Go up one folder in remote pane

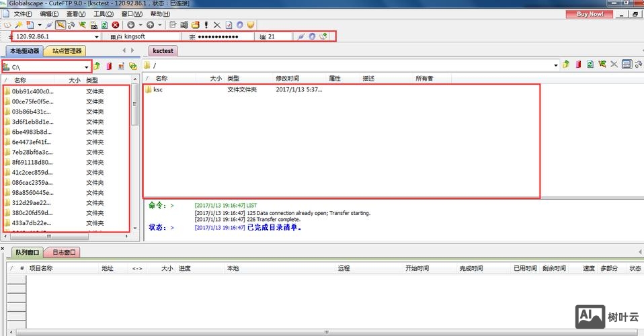pyautogui.click(x=566, y=65)
